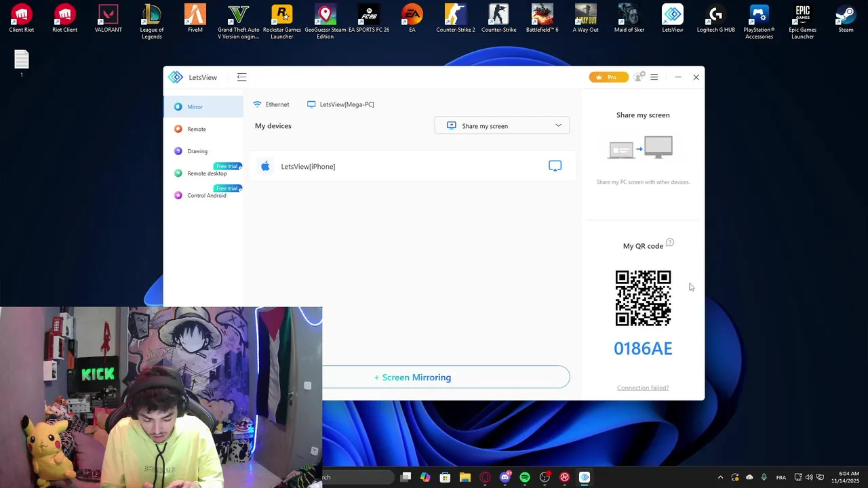Click the Share my screen illustration

pos(641,148)
